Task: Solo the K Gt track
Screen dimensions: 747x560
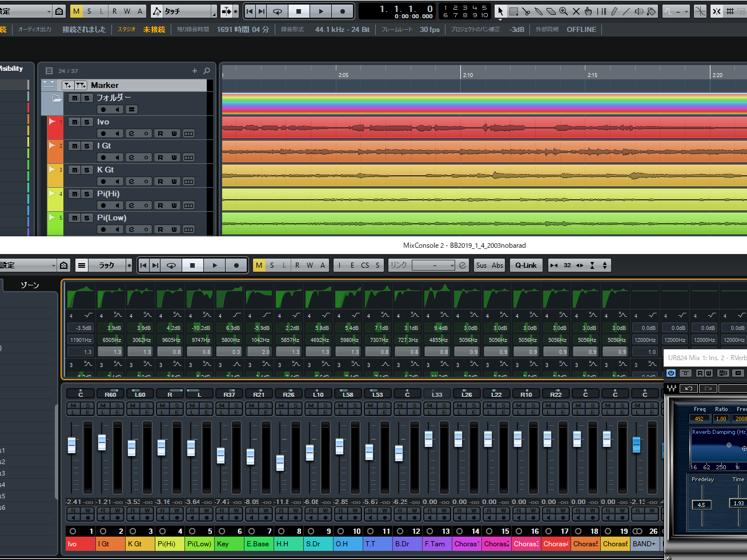Action: [87, 170]
